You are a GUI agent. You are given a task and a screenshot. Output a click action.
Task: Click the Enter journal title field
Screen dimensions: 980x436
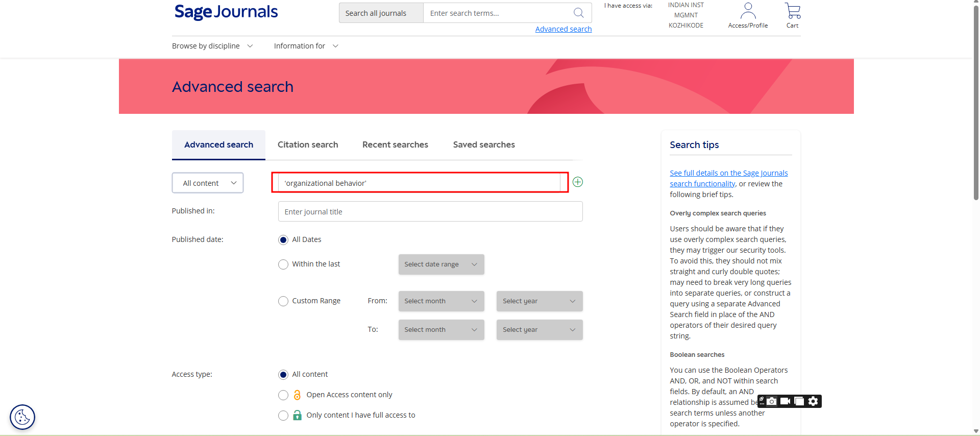pos(430,212)
